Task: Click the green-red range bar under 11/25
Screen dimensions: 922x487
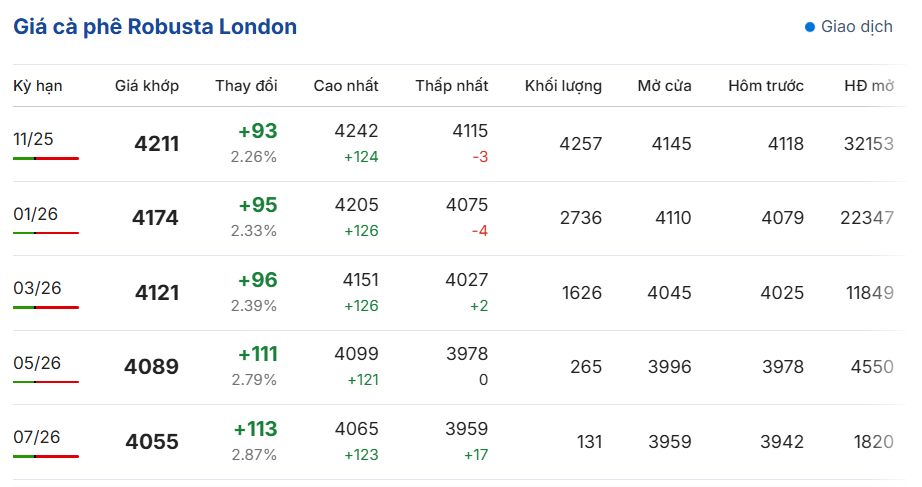Action: [x=46, y=158]
